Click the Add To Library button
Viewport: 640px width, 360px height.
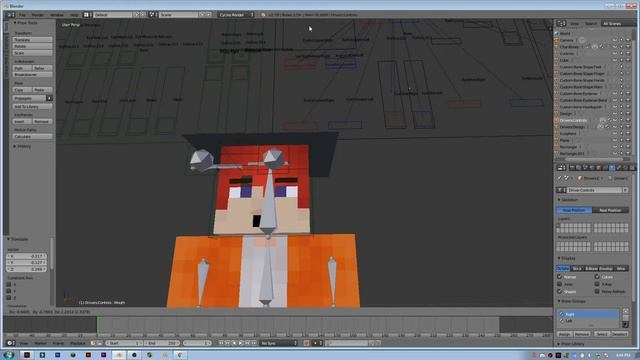[x=32, y=106]
